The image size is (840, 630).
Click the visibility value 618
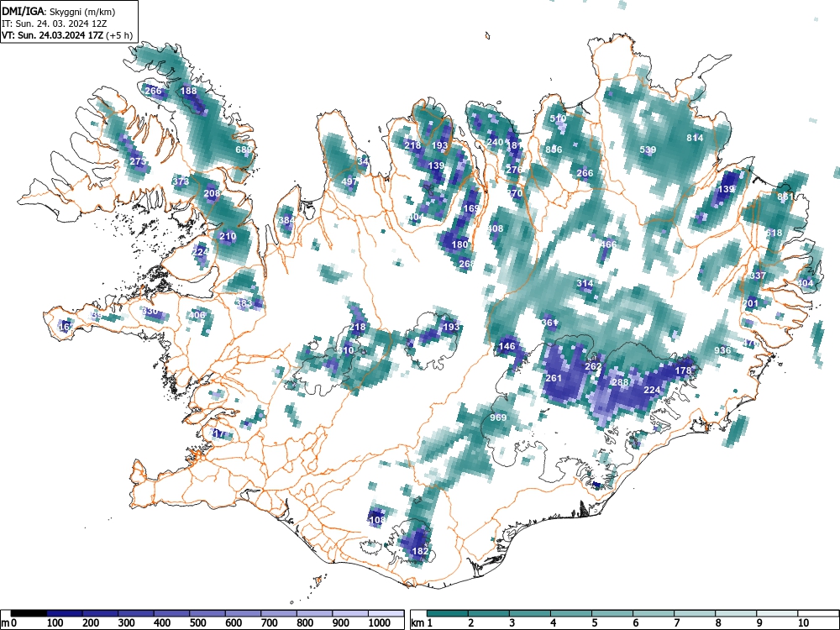click(774, 233)
